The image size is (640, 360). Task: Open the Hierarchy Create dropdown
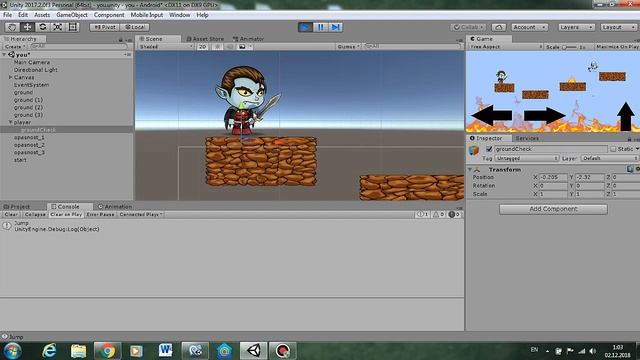click(x=14, y=47)
